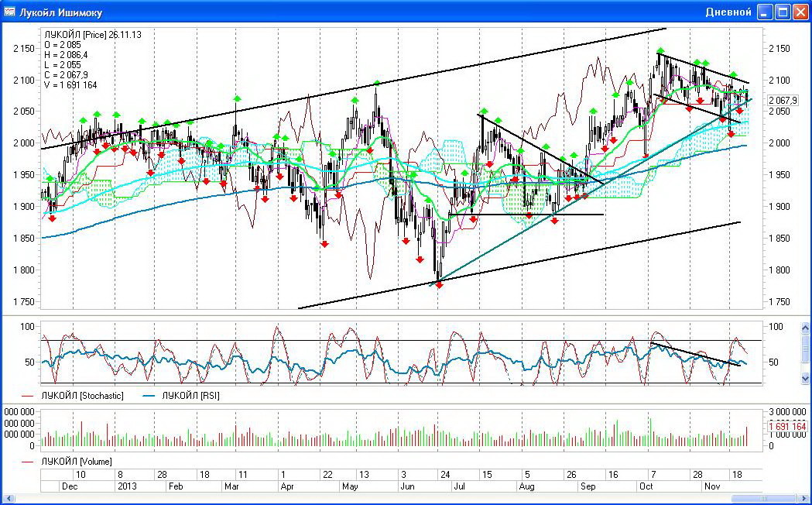812x505 pixels.
Task: Click the 'C = 2 067,9' close value
Action: pos(67,75)
